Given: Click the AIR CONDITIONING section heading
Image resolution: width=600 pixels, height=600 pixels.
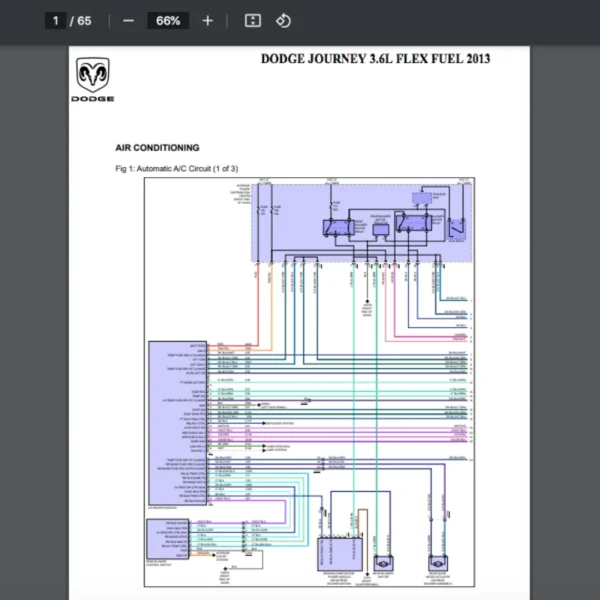Looking at the screenshot, I should point(157,148).
